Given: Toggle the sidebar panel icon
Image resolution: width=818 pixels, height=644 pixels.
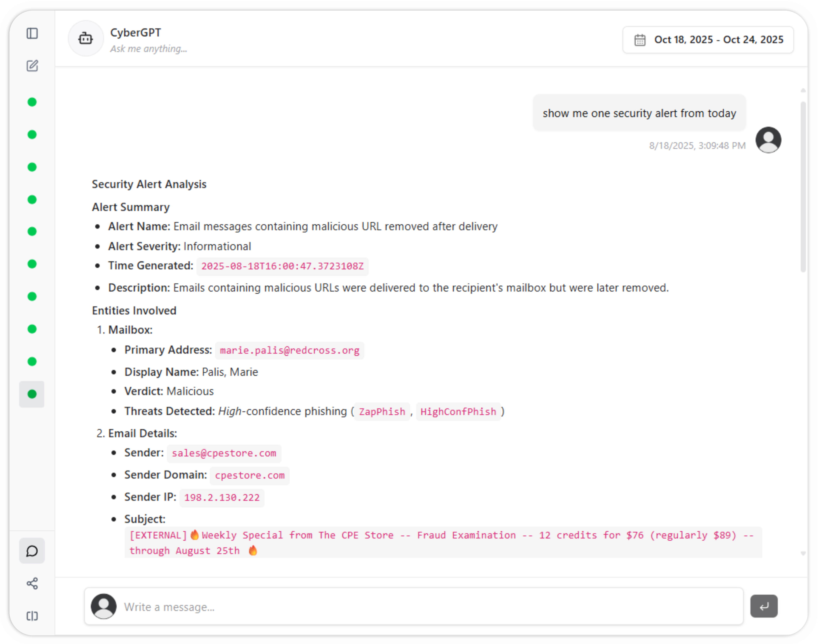Looking at the screenshot, I should pos(32,34).
